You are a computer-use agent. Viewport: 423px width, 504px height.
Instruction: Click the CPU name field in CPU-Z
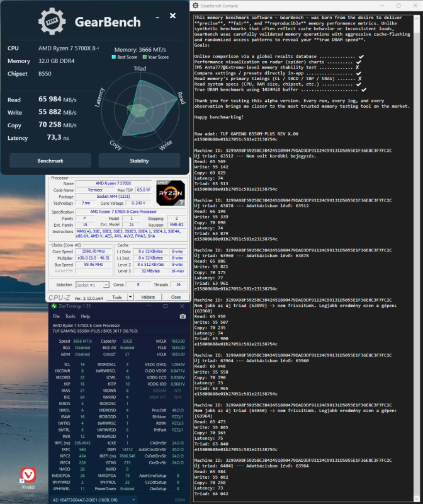pyautogui.click(x=113, y=183)
